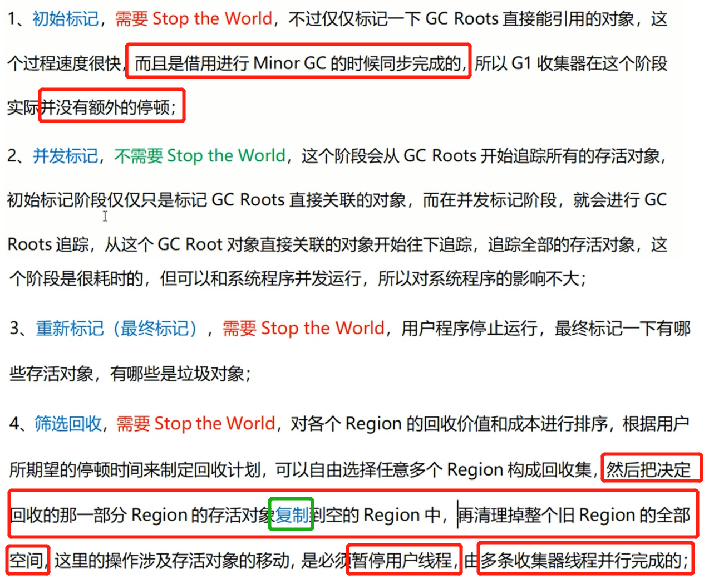709x588 pixels.
Task: Click the phrase 再清理掉整个旧 Region 的全部
Action: (574, 515)
